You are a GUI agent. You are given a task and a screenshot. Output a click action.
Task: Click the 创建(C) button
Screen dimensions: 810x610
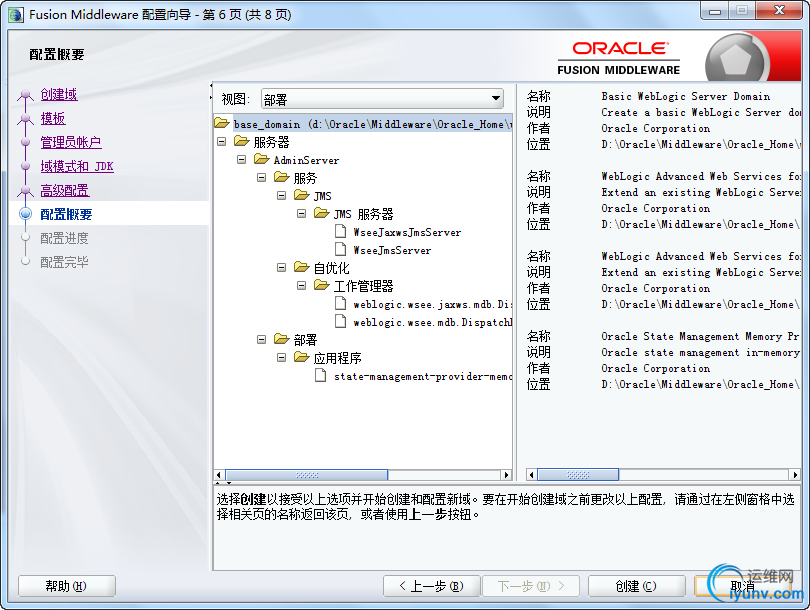[636, 586]
